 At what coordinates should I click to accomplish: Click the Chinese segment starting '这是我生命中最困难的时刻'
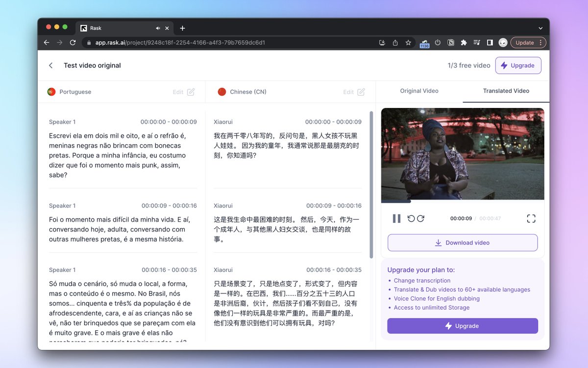click(287, 230)
